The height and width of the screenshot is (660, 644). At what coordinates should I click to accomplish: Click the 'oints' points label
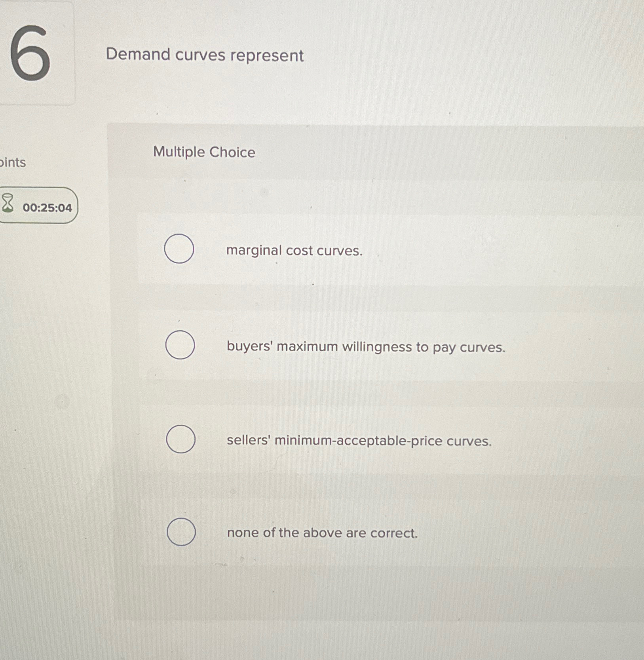13,162
